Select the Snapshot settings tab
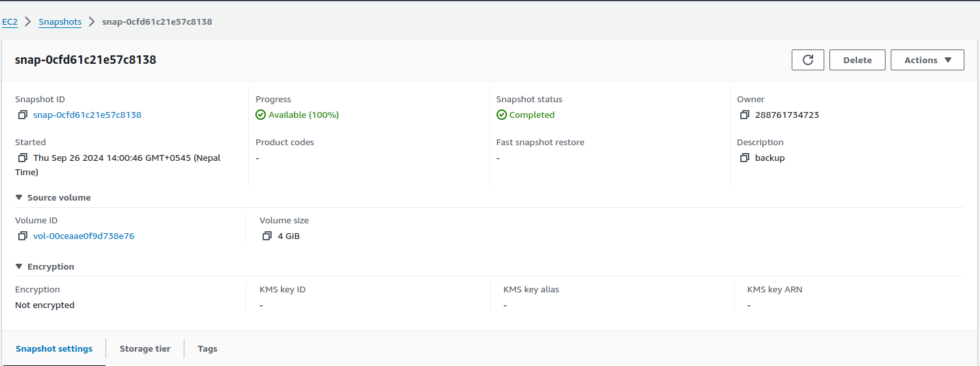Image resolution: width=980 pixels, height=366 pixels. [x=54, y=348]
